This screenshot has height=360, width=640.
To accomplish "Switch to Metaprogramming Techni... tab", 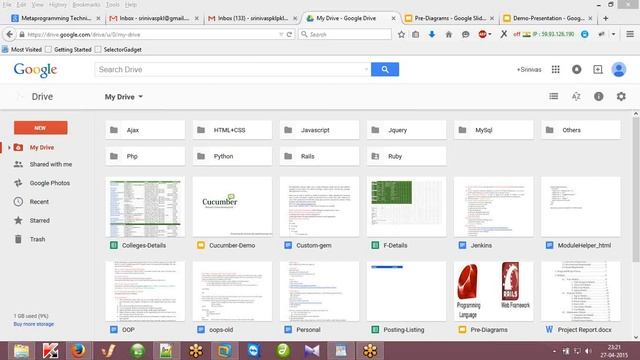I will (56, 18).
